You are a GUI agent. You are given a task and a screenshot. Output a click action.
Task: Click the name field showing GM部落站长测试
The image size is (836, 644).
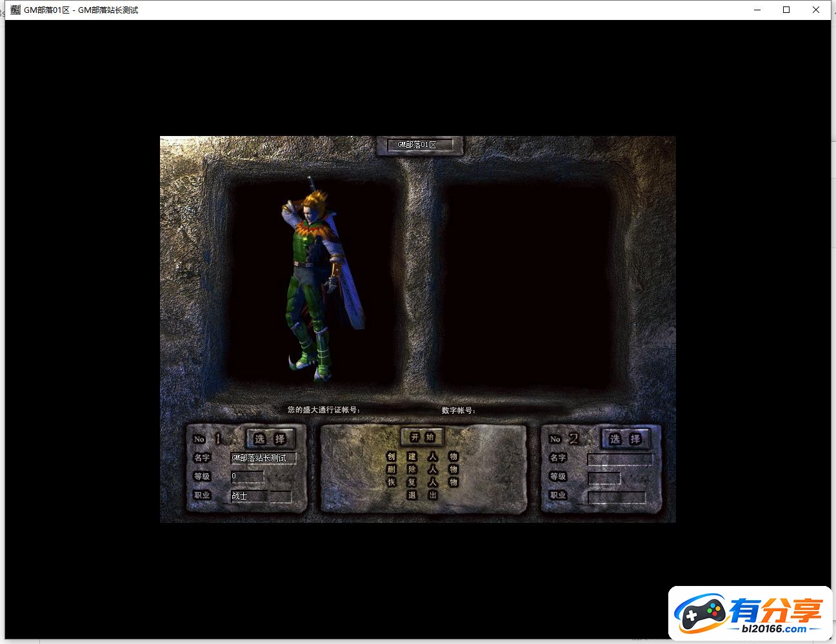pyautogui.click(x=263, y=458)
